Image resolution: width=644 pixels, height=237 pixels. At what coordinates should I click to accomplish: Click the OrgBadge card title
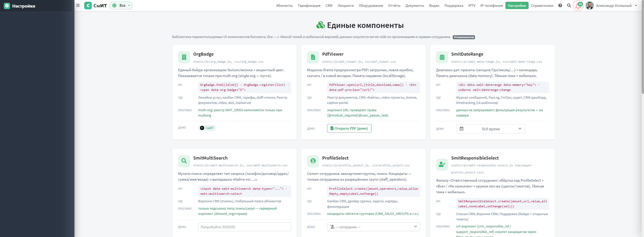[x=203, y=54]
